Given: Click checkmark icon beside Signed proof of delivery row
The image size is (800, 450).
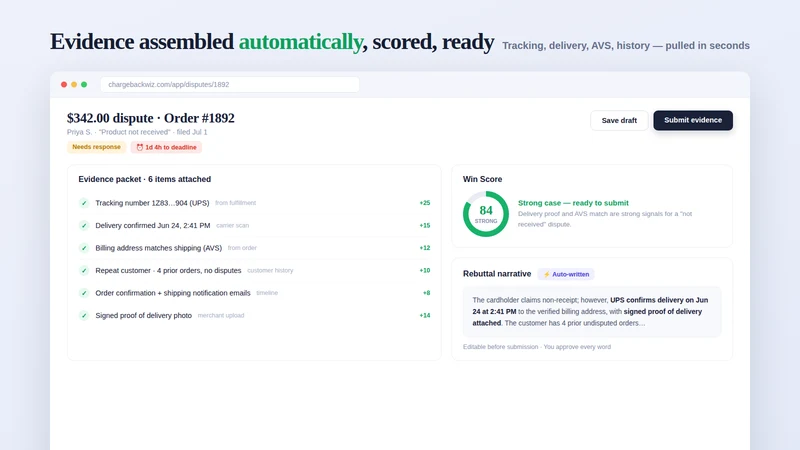Looking at the screenshot, I should (84, 315).
